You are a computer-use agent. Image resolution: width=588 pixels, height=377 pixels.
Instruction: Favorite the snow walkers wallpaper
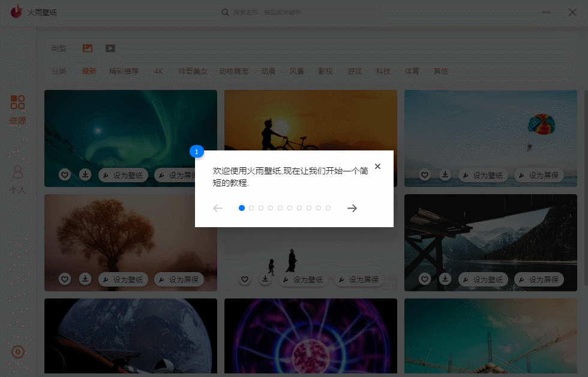(x=245, y=279)
